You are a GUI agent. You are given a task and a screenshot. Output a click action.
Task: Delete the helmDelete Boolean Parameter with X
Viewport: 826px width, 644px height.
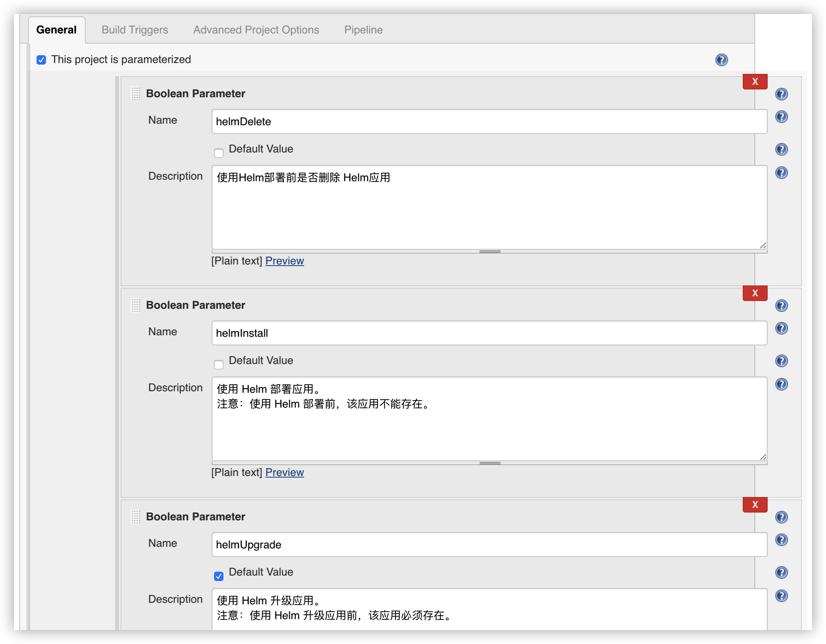[x=755, y=82]
